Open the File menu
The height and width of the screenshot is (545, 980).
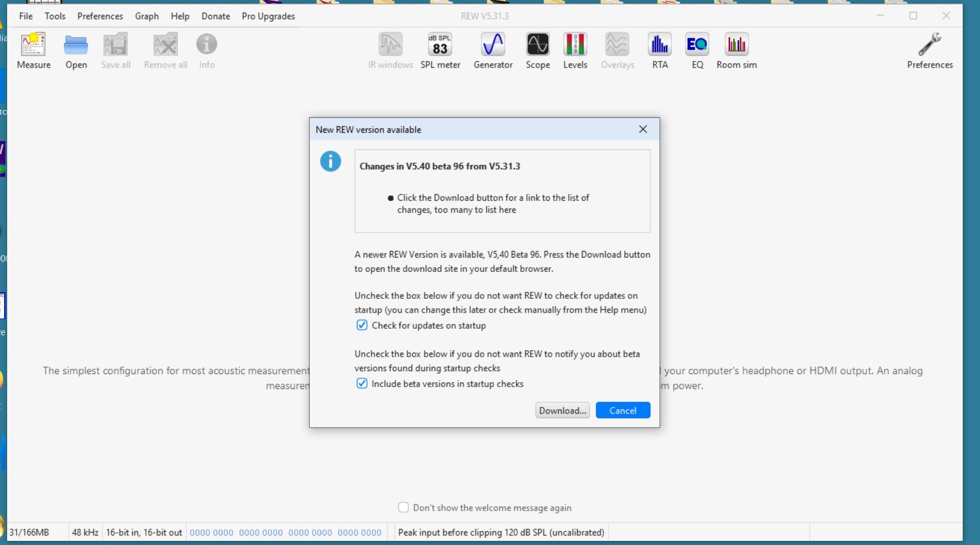pyautogui.click(x=26, y=16)
